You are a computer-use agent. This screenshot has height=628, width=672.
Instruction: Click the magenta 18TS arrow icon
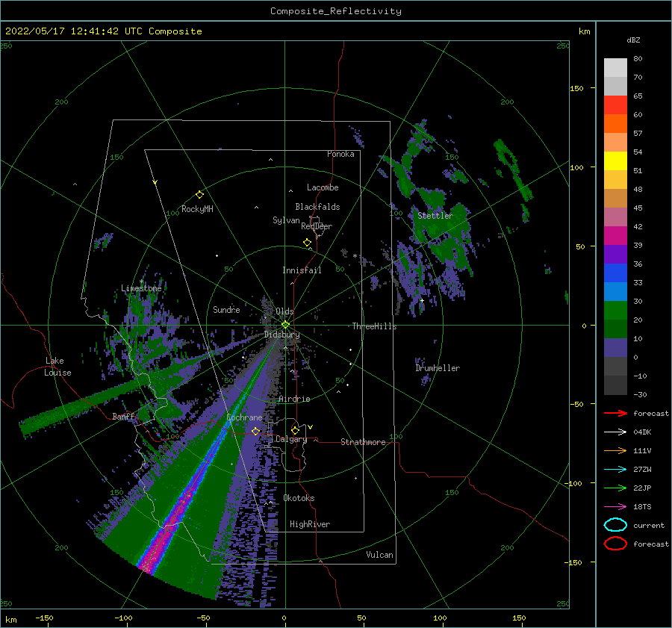[615, 507]
